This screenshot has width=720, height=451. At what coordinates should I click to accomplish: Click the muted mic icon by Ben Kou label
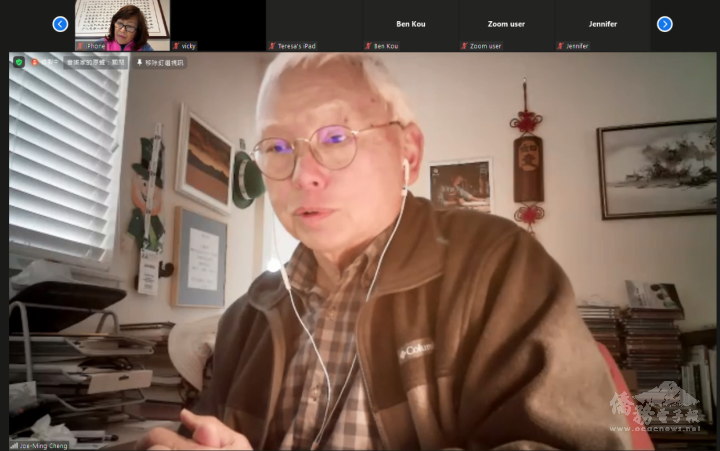tap(368, 46)
